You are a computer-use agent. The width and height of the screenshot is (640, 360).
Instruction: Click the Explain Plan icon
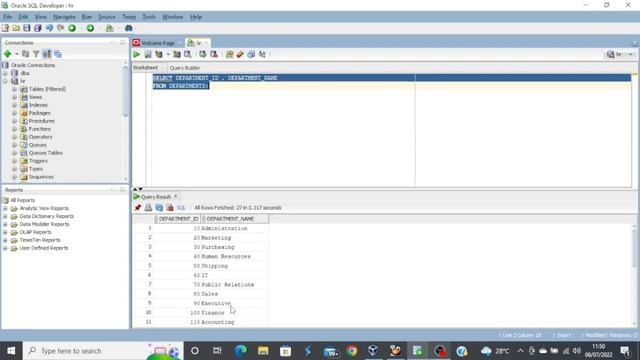pyautogui.click(x=159, y=54)
